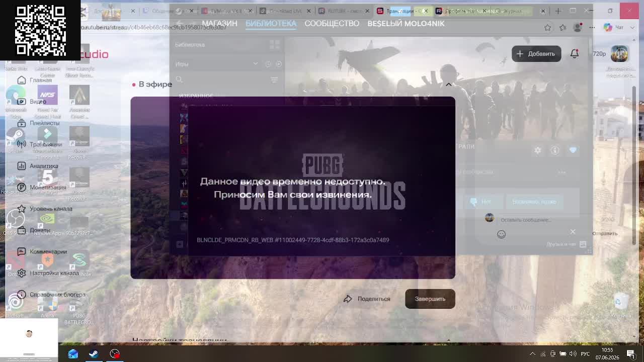Open Комментарии in the Studio sidebar
The width and height of the screenshot is (644, 362).
[41, 251]
